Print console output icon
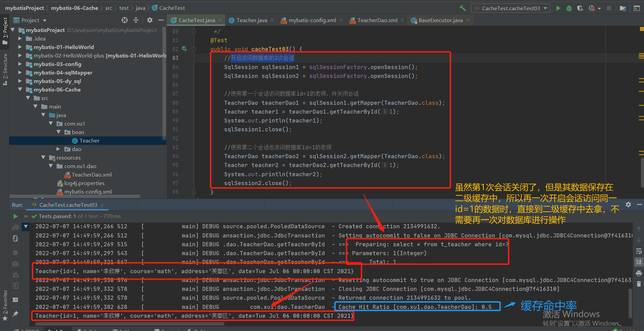Viewport: 644px width, 331px height. (639, 273)
